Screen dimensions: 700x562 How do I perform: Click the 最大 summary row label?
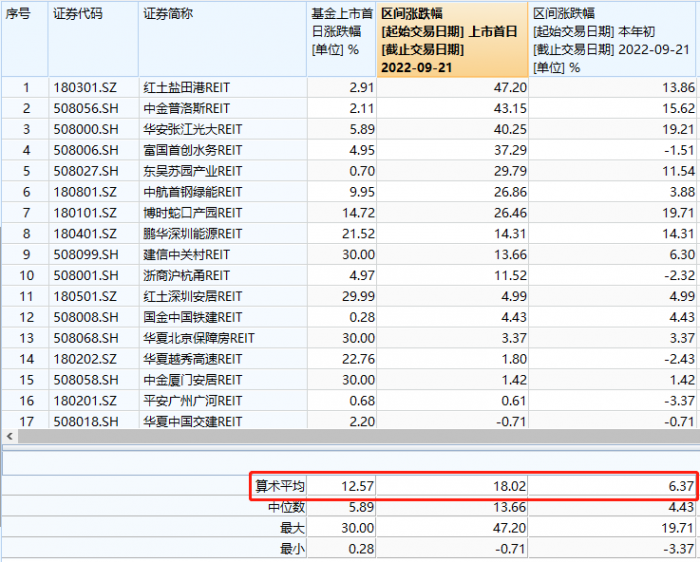292,526
